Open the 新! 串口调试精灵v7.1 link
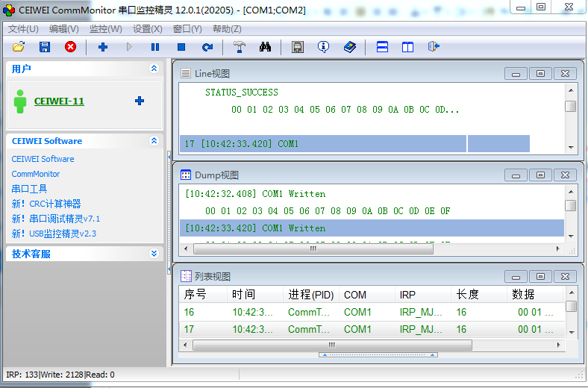The image size is (588, 388). coord(55,219)
